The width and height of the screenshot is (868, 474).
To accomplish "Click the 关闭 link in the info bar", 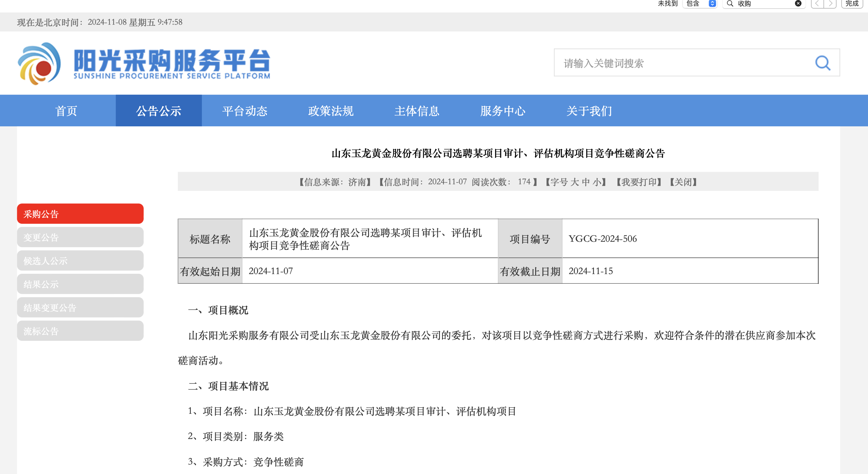I will pyautogui.click(x=683, y=182).
